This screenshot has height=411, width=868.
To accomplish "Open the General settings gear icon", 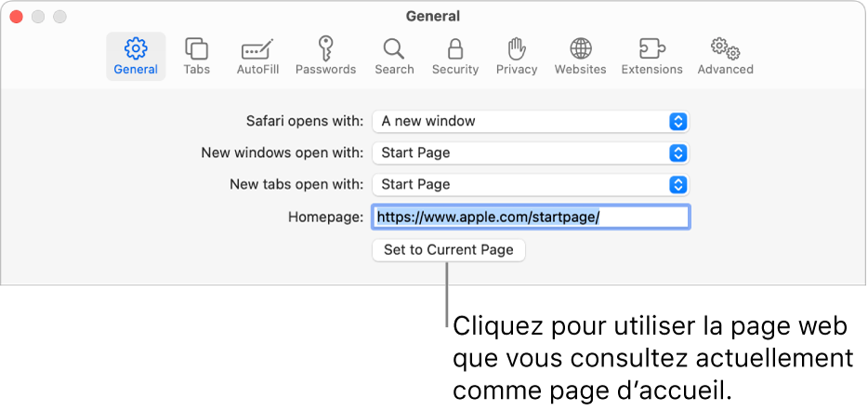I will [x=136, y=48].
